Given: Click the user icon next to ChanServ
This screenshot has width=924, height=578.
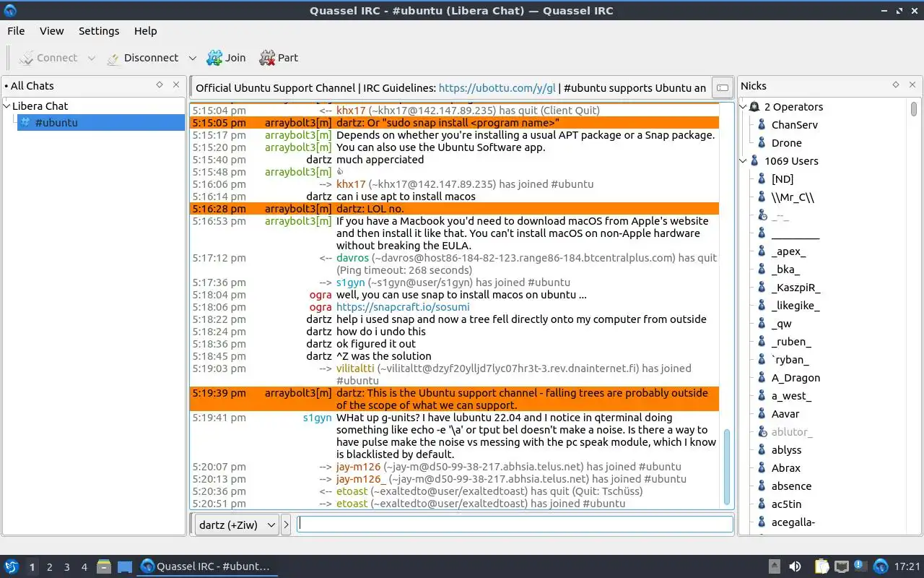Looking at the screenshot, I should (x=762, y=124).
